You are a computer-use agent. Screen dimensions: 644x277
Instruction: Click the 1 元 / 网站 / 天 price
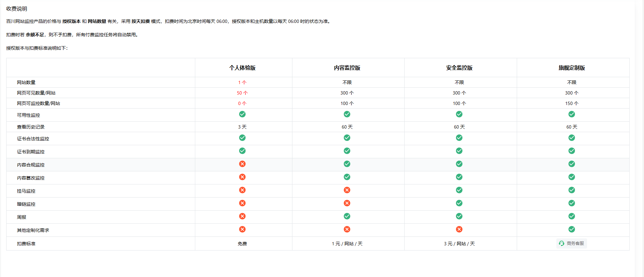coord(347,244)
